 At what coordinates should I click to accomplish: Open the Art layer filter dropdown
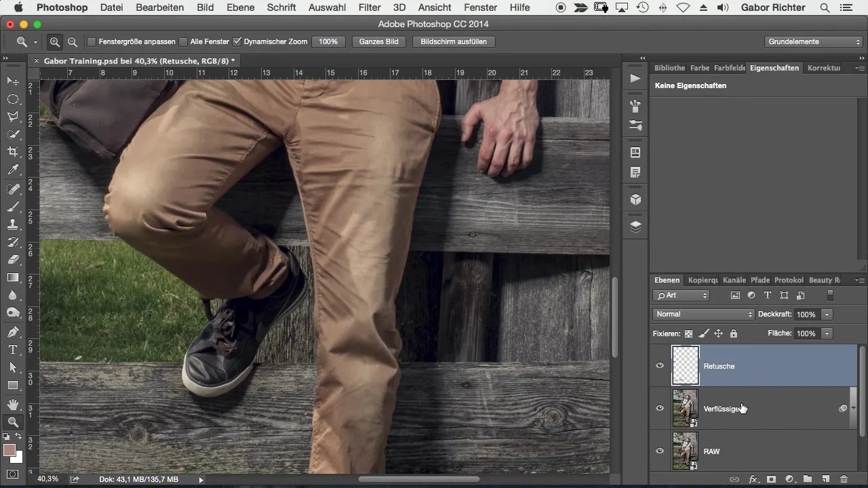coord(681,296)
